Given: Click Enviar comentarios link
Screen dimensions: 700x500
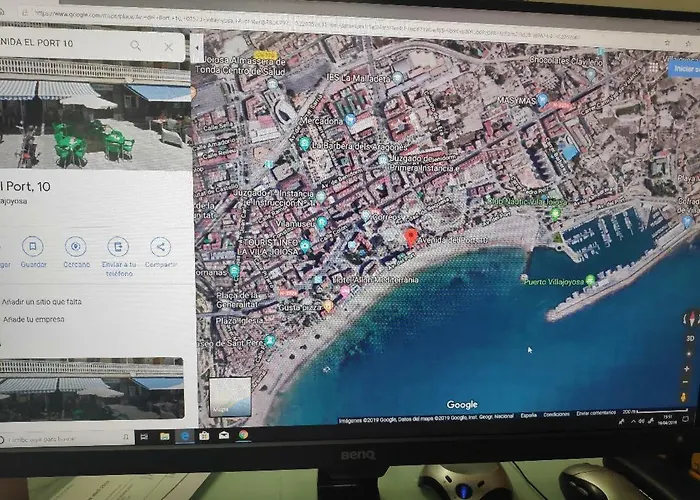Looking at the screenshot, I should 596,413.
